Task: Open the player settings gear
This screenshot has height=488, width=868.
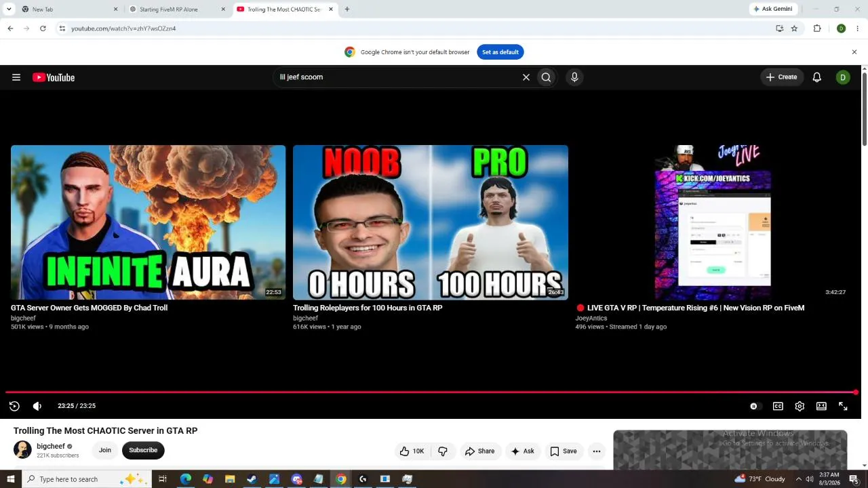Action: click(800, 406)
